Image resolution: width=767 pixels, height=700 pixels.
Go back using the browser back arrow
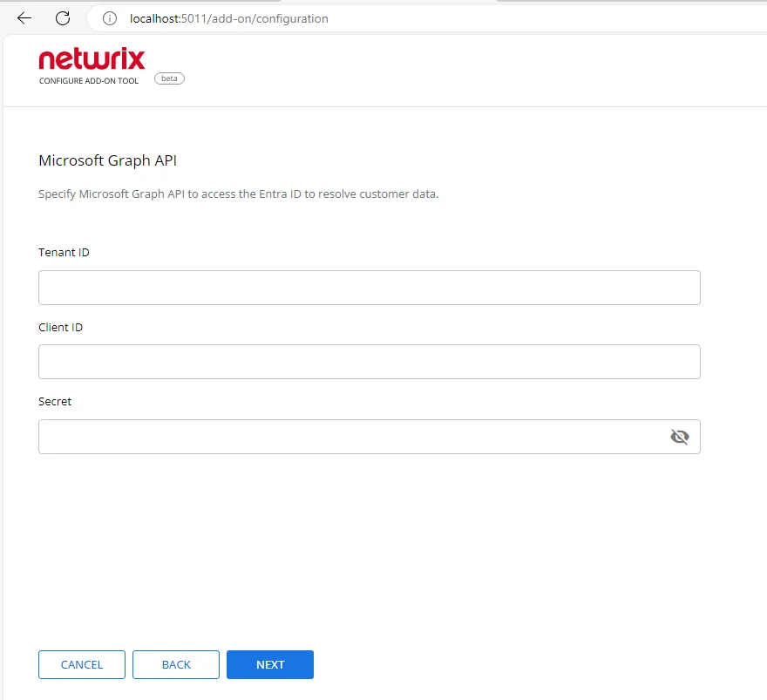pyautogui.click(x=24, y=18)
